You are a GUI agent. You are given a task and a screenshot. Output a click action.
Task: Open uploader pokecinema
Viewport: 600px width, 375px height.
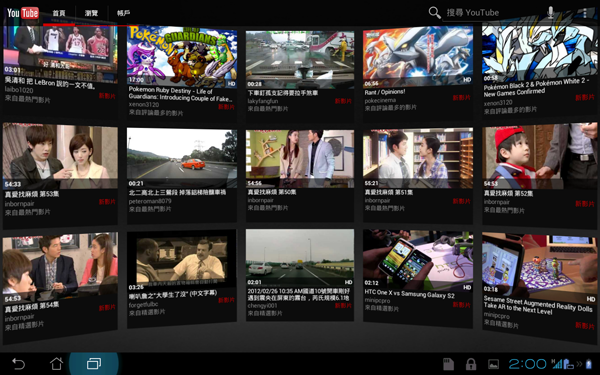[380, 100]
